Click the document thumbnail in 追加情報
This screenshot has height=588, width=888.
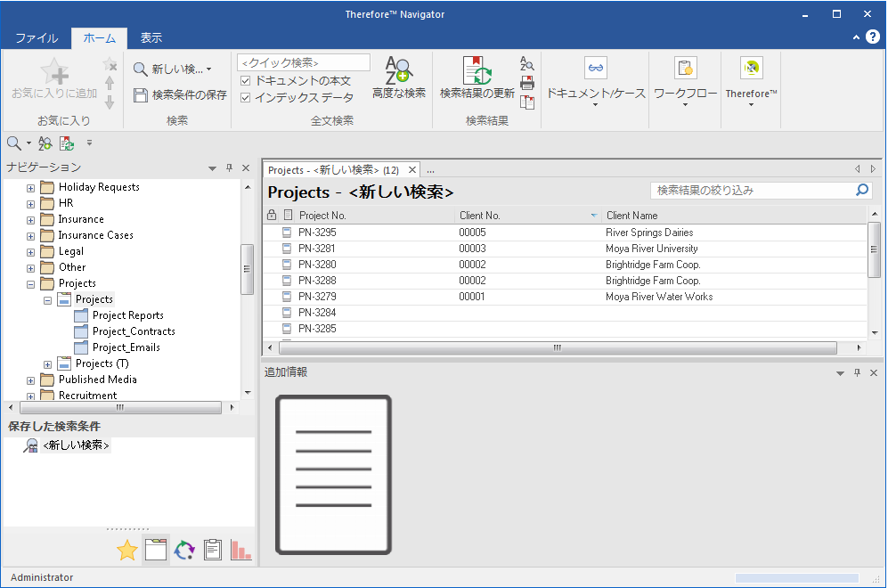pos(334,475)
